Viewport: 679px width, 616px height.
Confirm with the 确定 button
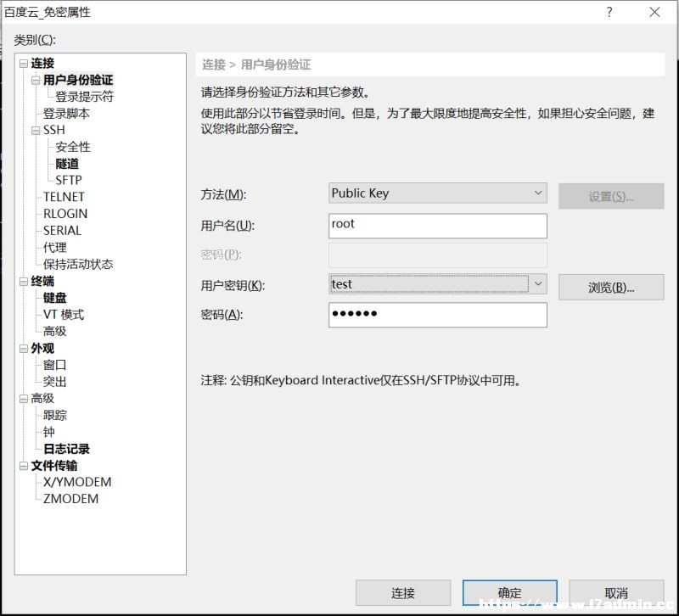pyautogui.click(x=510, y=593)
